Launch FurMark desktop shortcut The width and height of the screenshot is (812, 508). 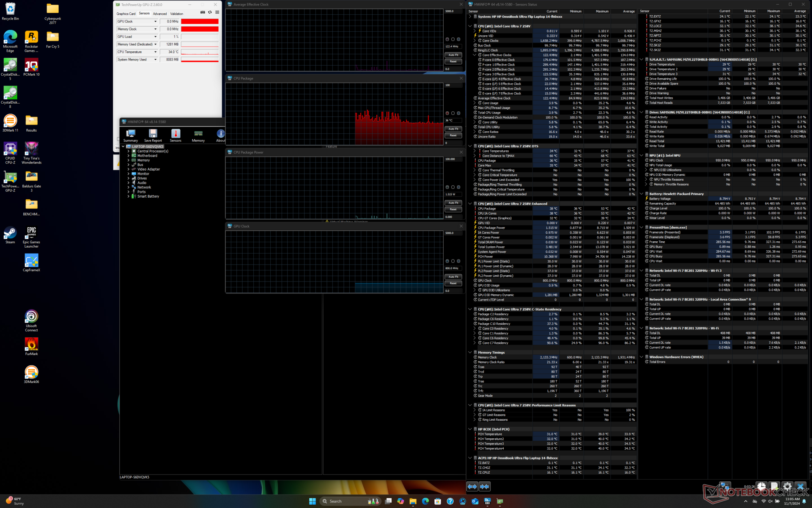coord(31,347)
